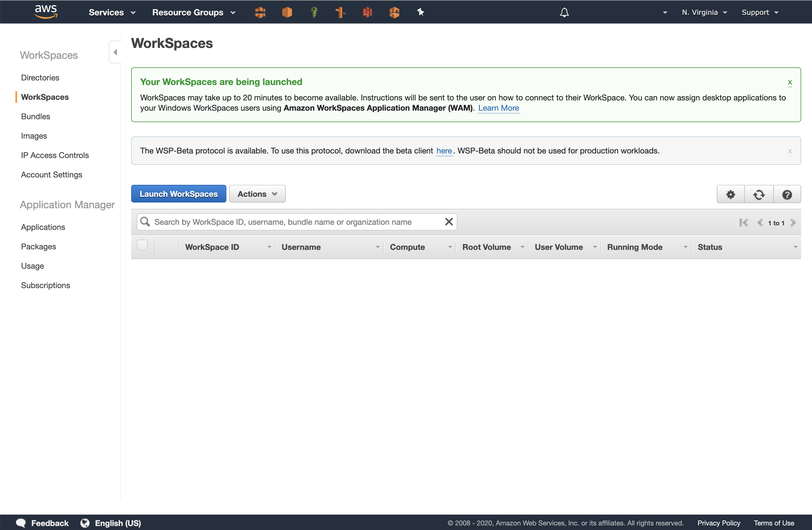Open Applications under Application Manager
The height and width of the screenshot is (530, 812).
(43, 227)
